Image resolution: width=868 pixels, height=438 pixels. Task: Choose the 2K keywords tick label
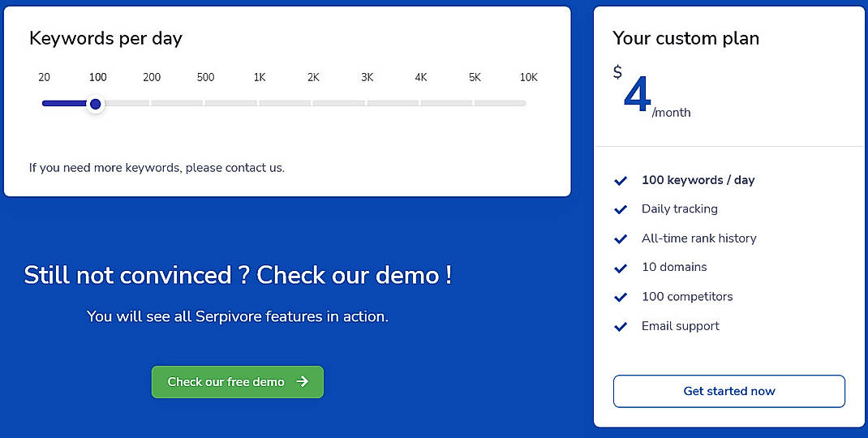(313, 77)
